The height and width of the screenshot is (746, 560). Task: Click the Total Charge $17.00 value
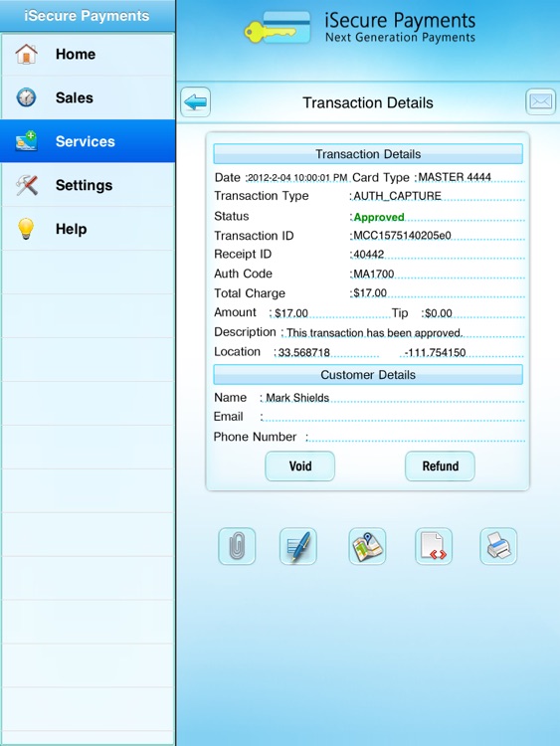[x=370, y=293]
